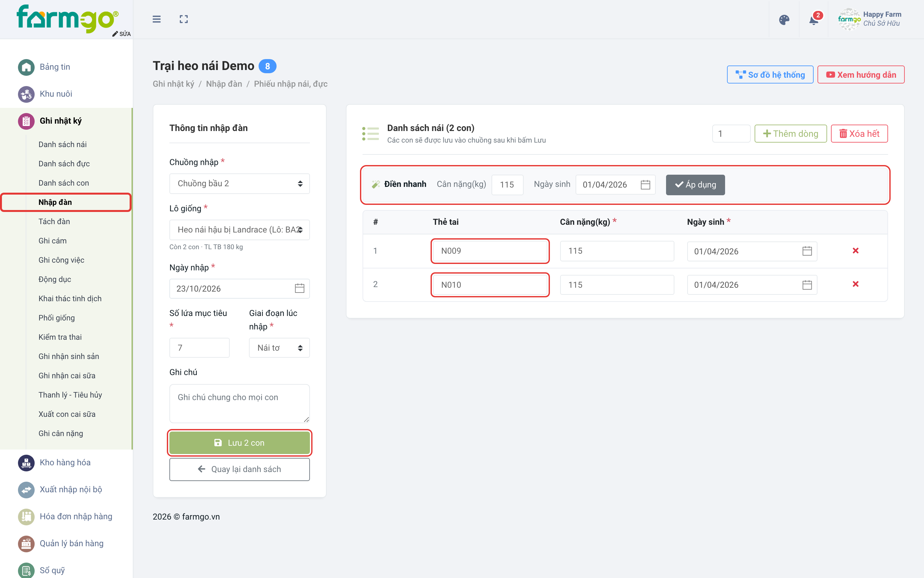The image size is (924, 578).
Task: Select Danh sách đực menu item
Action: (64, 164)
